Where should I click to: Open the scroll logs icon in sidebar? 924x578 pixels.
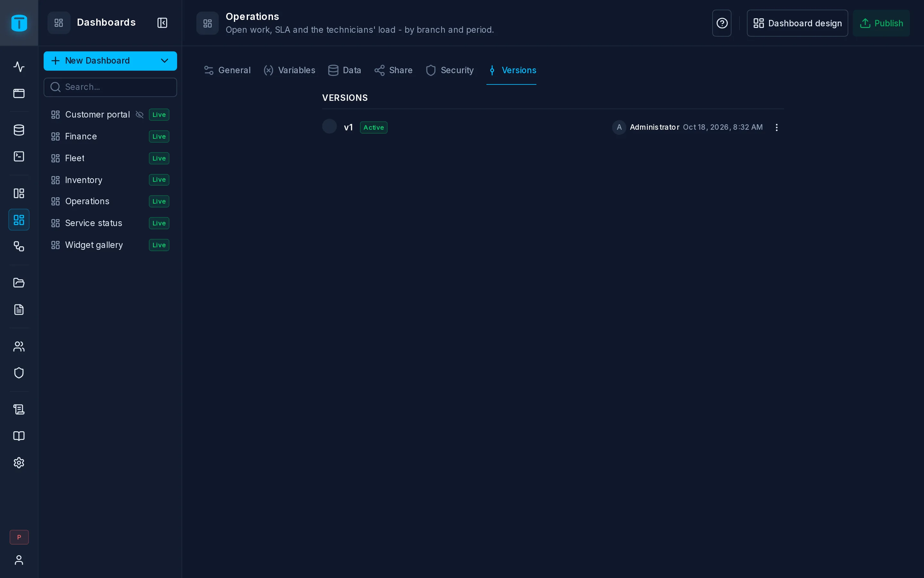pyautogui.click(x=19, y=409)
